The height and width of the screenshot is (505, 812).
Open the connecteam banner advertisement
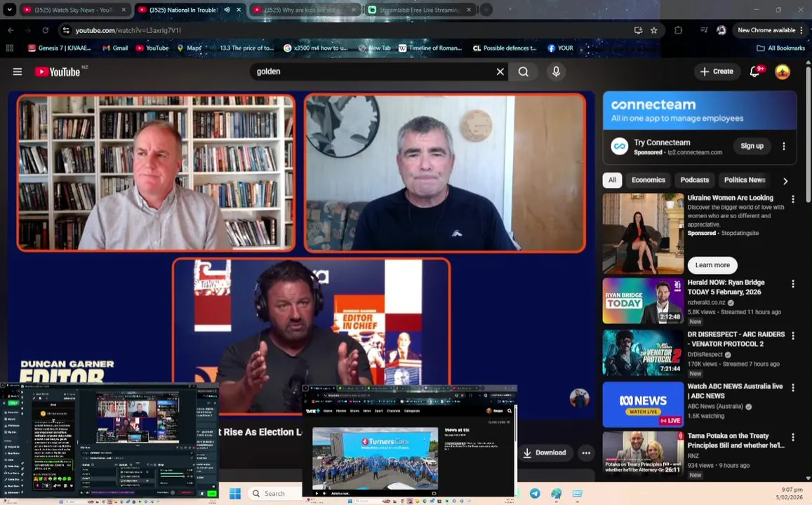700,110
